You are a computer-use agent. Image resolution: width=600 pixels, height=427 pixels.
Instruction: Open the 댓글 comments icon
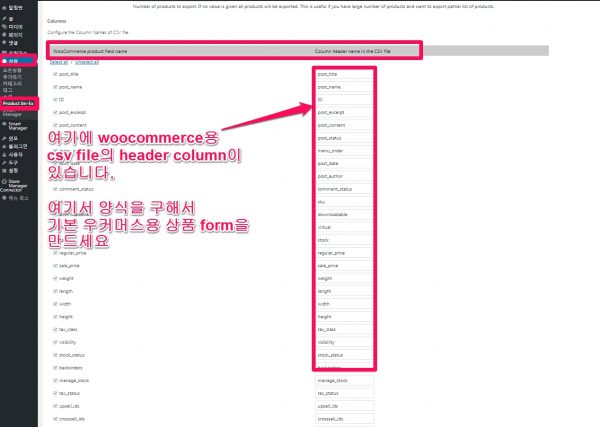4,43
